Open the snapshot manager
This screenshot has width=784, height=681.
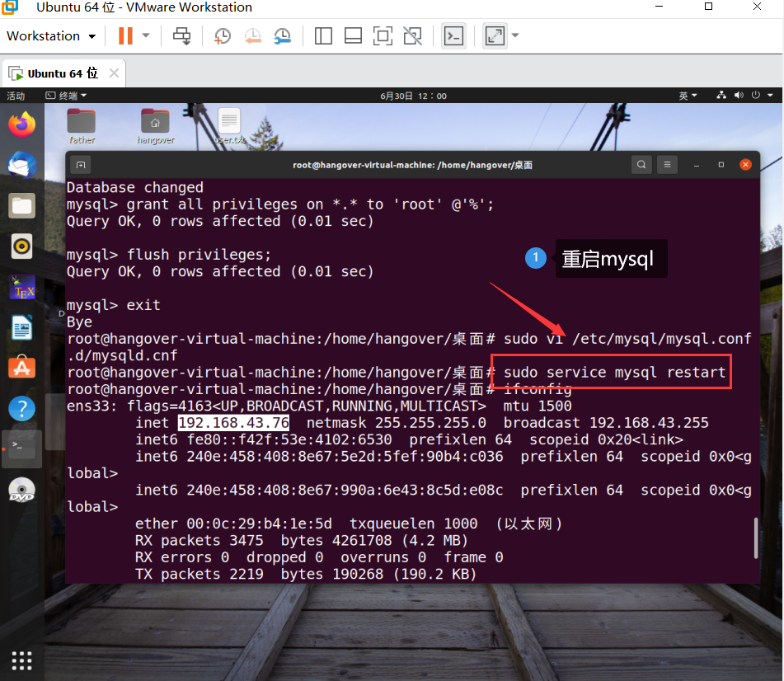[x=283, y=36]
